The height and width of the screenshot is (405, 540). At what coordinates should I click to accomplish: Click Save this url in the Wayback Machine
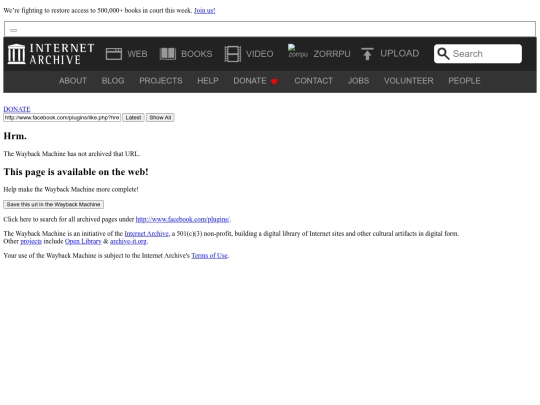pyautogui.click(x=53, y=205)
